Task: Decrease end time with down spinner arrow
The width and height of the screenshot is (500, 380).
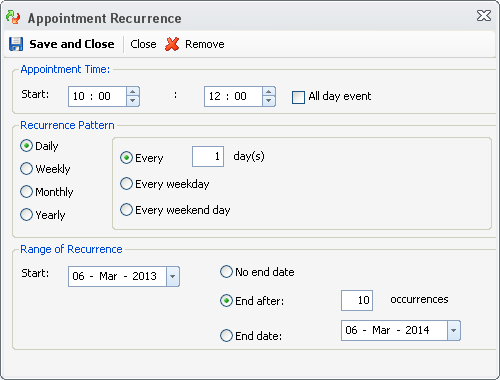Action: 269,101
